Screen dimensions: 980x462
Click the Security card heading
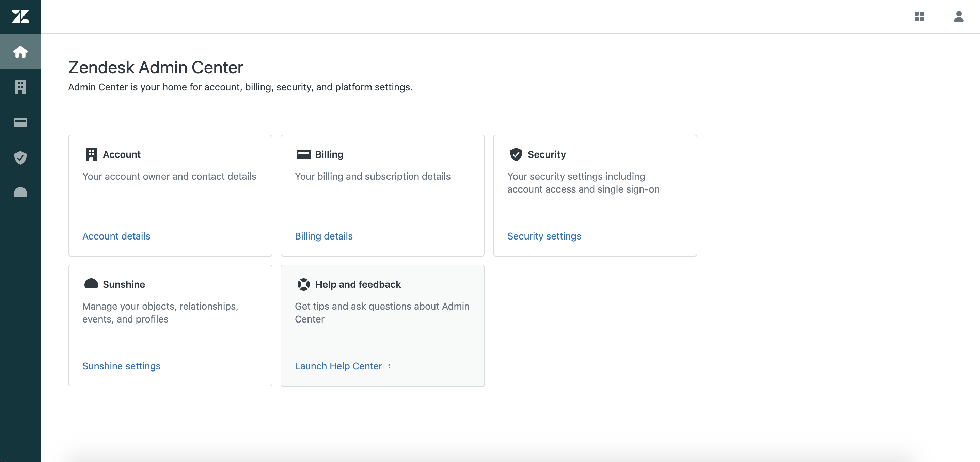tap(547, 154)
